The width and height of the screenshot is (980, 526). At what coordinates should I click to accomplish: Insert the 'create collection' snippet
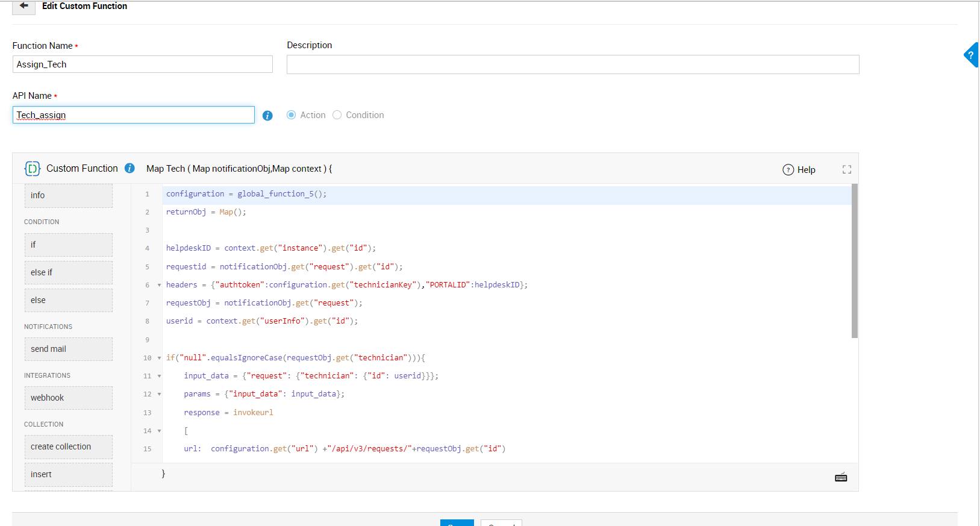click(x=68, y=446)
